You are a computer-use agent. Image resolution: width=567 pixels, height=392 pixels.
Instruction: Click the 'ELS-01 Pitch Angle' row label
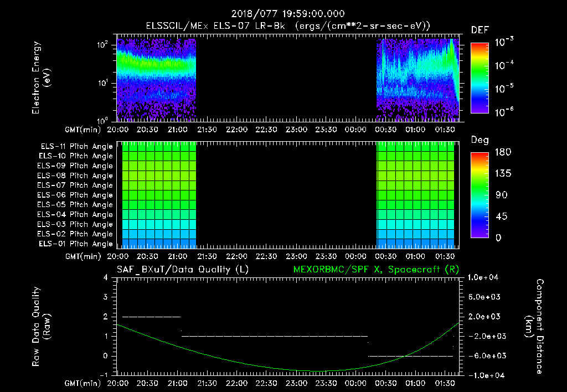tap(76, 244)
